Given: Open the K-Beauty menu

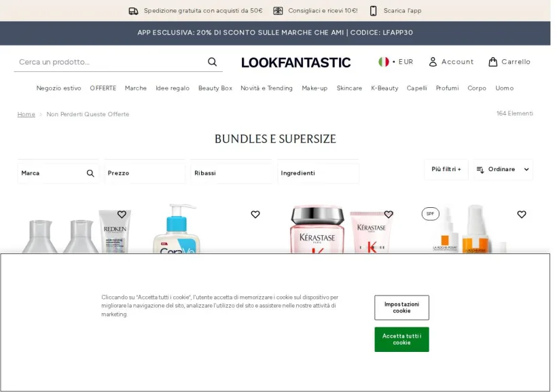Looking at the screenshot, I should coord(384,88).
